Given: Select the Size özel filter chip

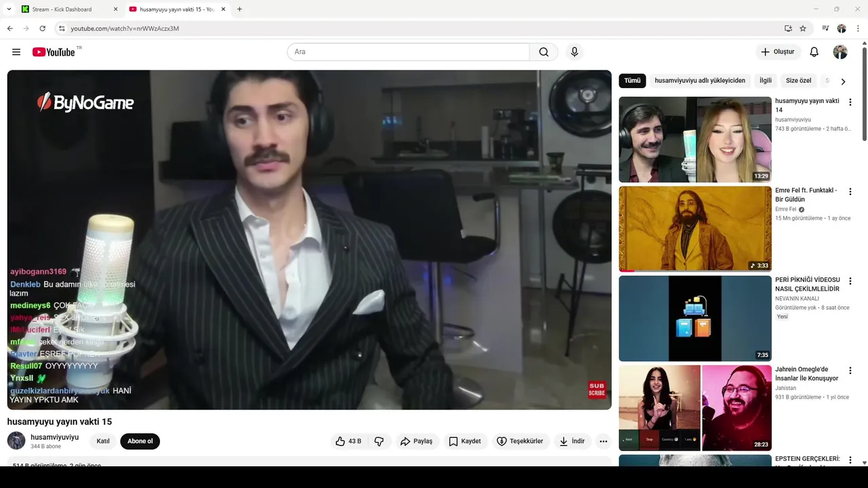Looking at the screenshot, I should coord(798,81).
